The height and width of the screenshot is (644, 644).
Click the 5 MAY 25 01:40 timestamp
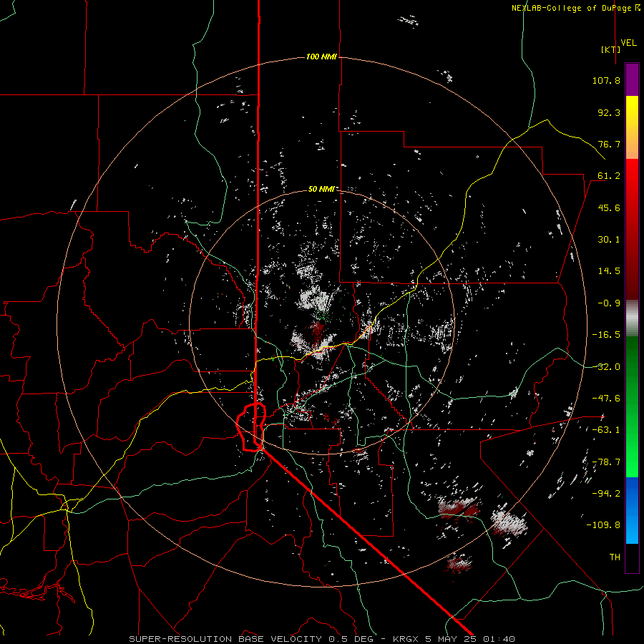(x=470, y=639)
